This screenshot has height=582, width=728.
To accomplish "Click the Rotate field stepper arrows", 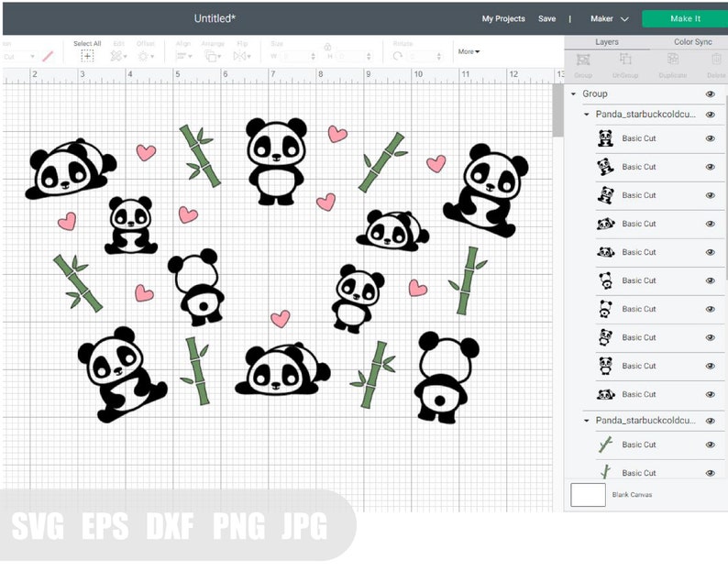I will click(x=439, y=57).
